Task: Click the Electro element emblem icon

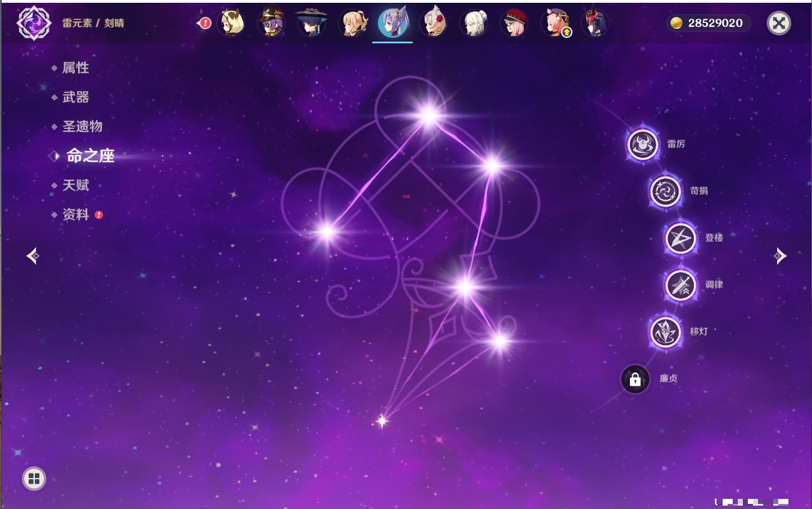Action: tap(34, 23)
